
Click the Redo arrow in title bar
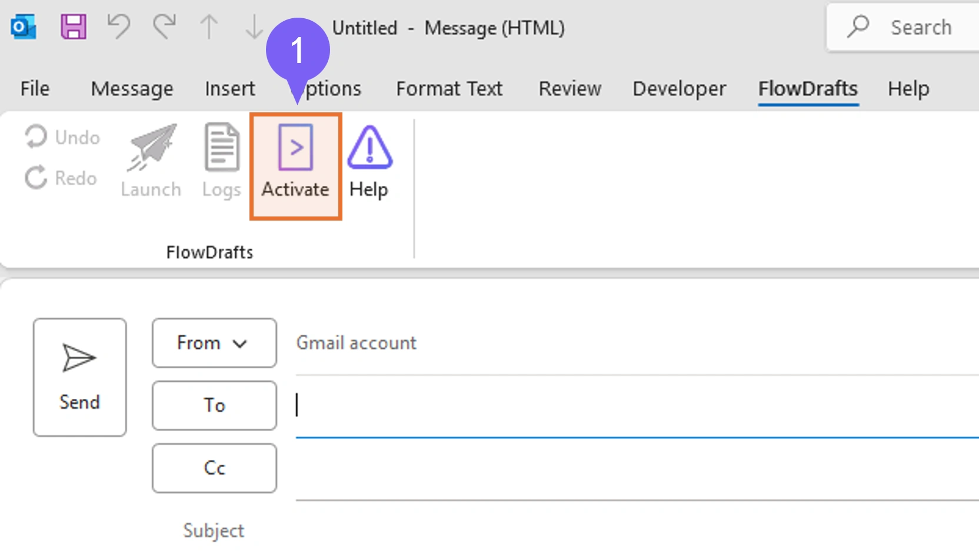(164, 27)
